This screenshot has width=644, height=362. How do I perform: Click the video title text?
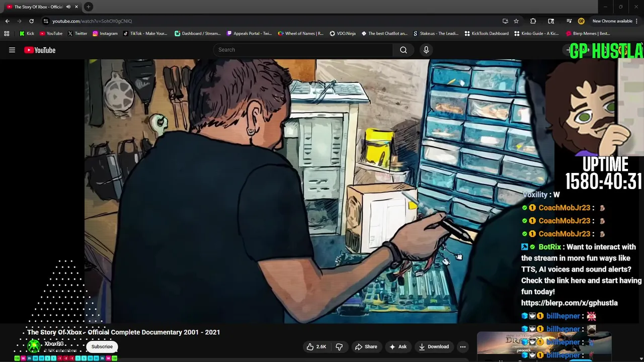tap(124, 332)
